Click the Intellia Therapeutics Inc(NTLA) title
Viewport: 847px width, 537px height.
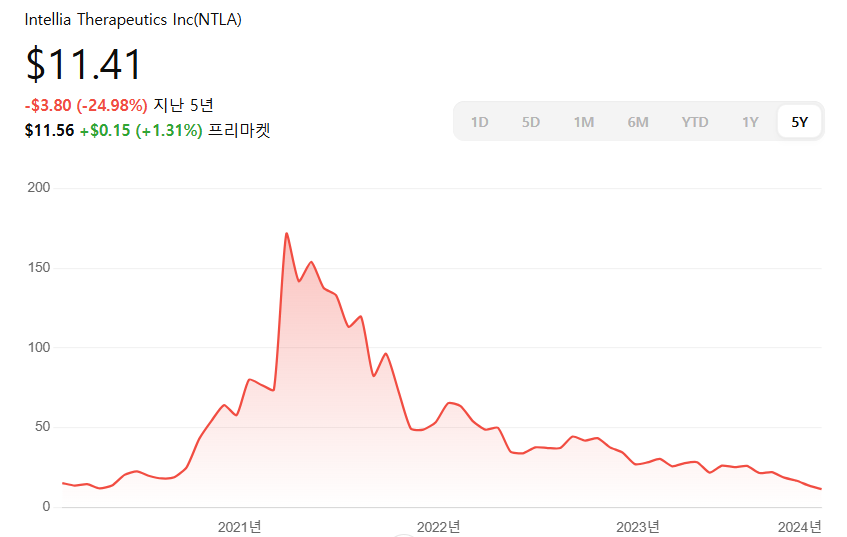click(x=133, y=20)
